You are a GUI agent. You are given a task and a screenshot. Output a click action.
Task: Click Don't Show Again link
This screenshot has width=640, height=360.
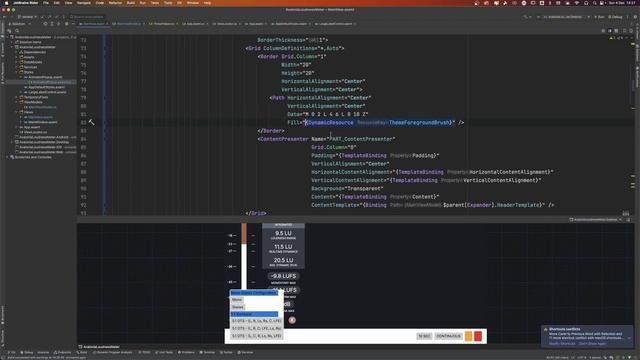[x=592, y=344]
